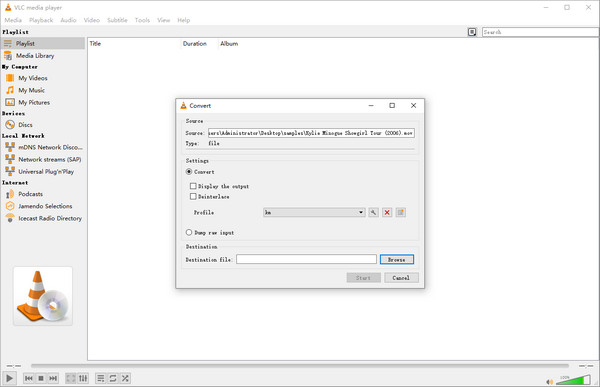Screen dimensions: 600x387
Task: Click the Browse button
Action: click(397, 260)
